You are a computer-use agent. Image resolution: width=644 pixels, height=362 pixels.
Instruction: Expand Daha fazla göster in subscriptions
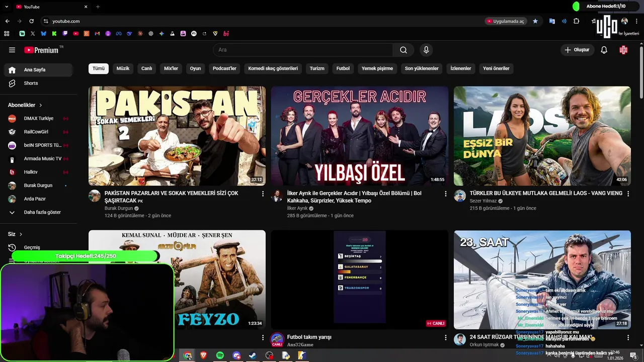(x=38, y=212)
